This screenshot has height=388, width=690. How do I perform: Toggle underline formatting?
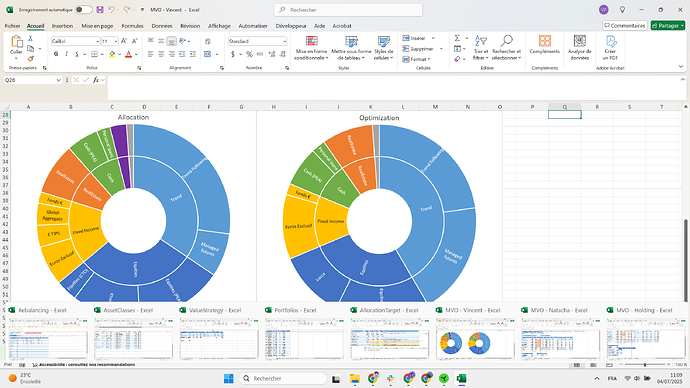[77, 54]
